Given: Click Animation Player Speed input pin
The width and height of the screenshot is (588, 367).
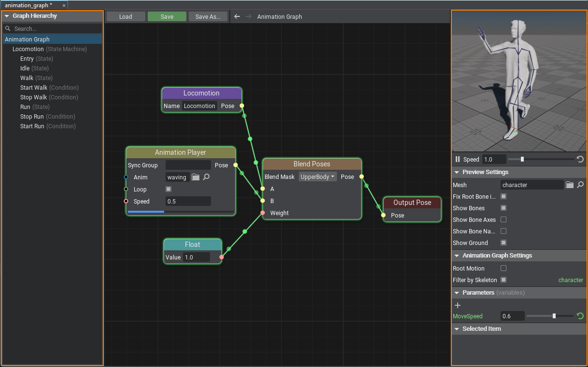Looking at the screenshot, I should (x=126, y=201).
